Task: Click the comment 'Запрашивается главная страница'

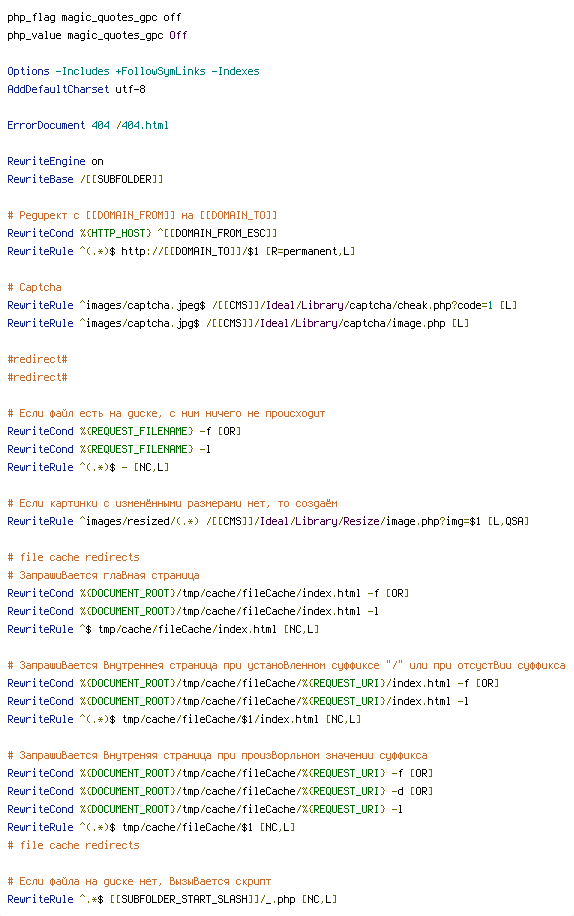Action: pos(103,575)
